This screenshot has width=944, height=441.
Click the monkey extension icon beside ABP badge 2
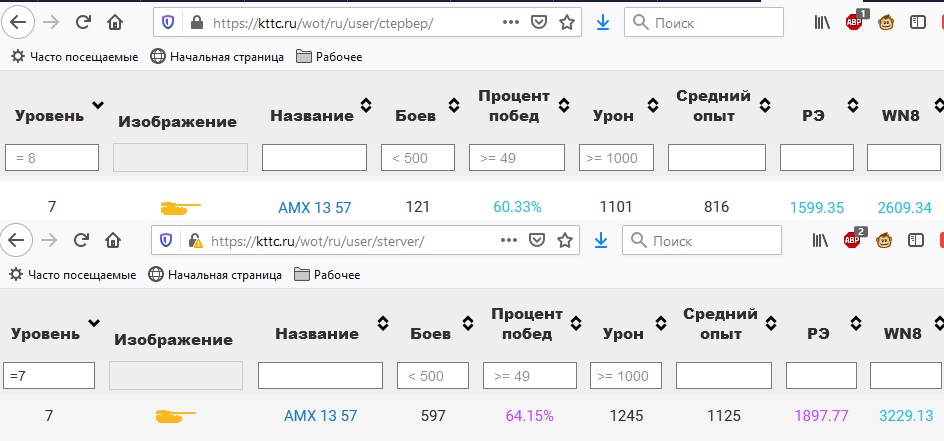[886, 240]
